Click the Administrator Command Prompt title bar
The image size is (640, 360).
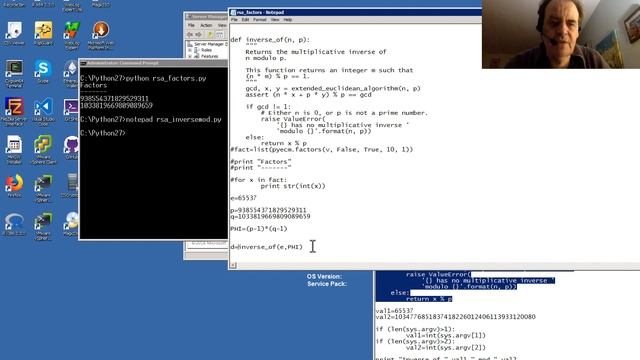153,63
